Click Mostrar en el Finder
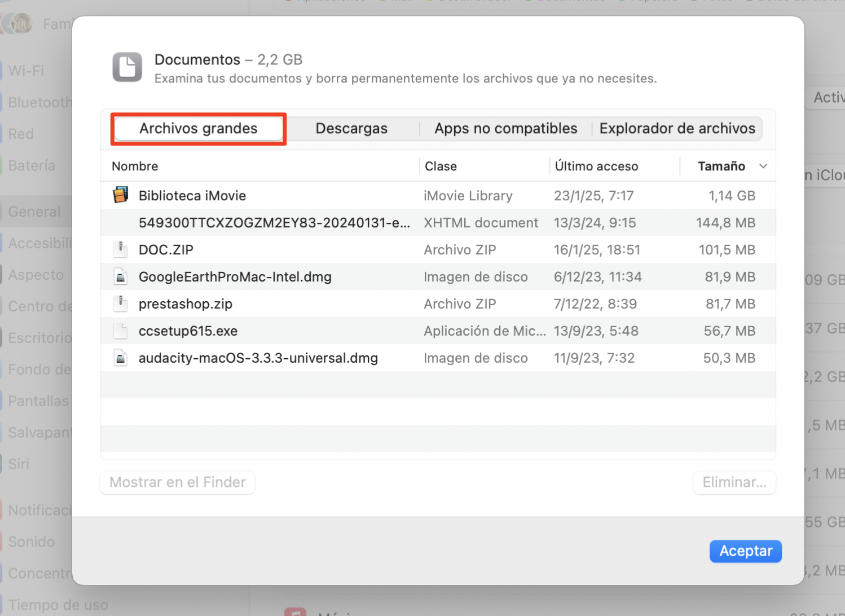The image size is (845, 616). (x=177, y=482)
